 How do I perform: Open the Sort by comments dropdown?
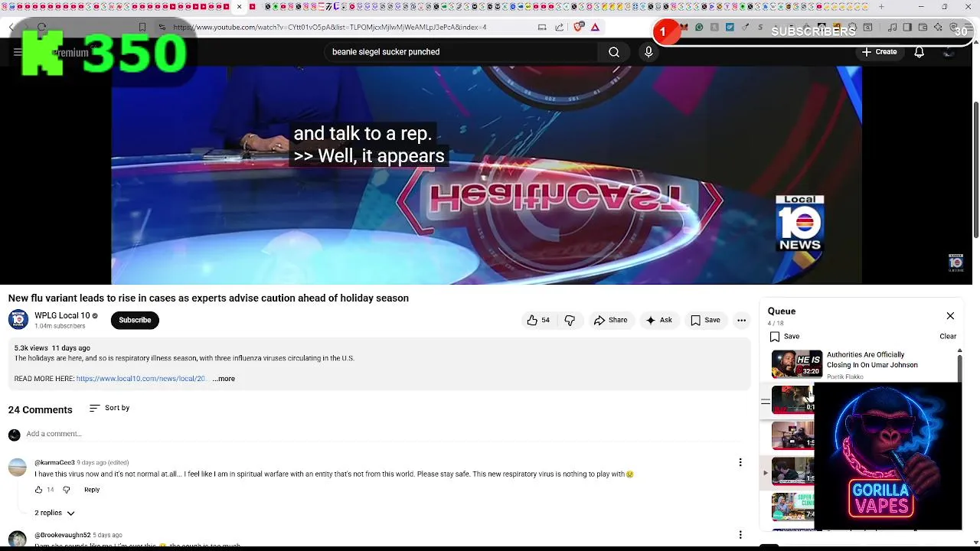[x=109, y=408]
